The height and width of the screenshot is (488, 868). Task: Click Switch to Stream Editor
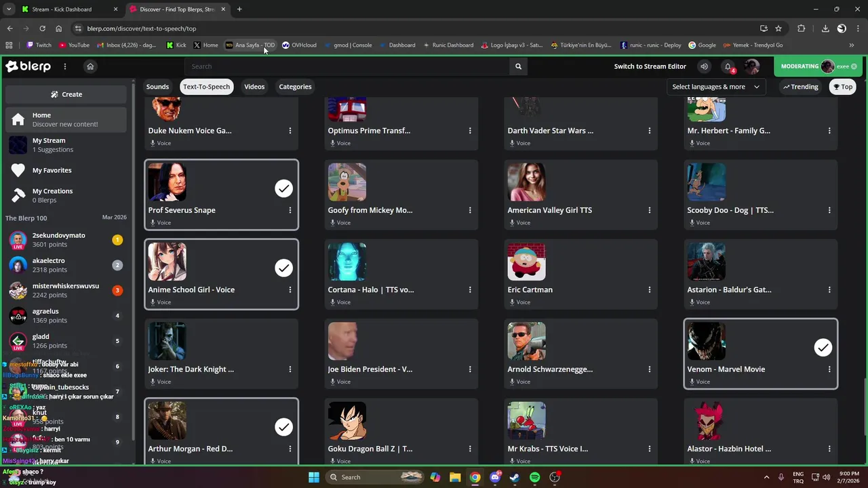coord(650,66)
